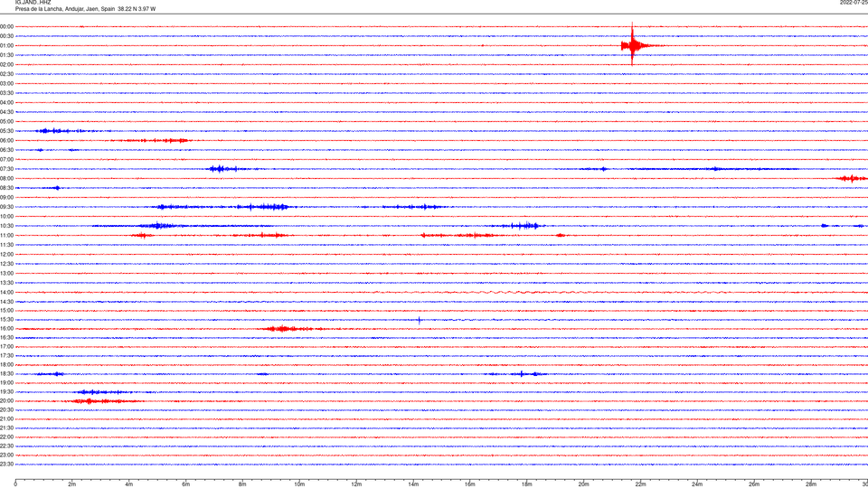Click the 28m tick on the minutes axis
This screenshot has height=488, width=868.
(811, 484)
